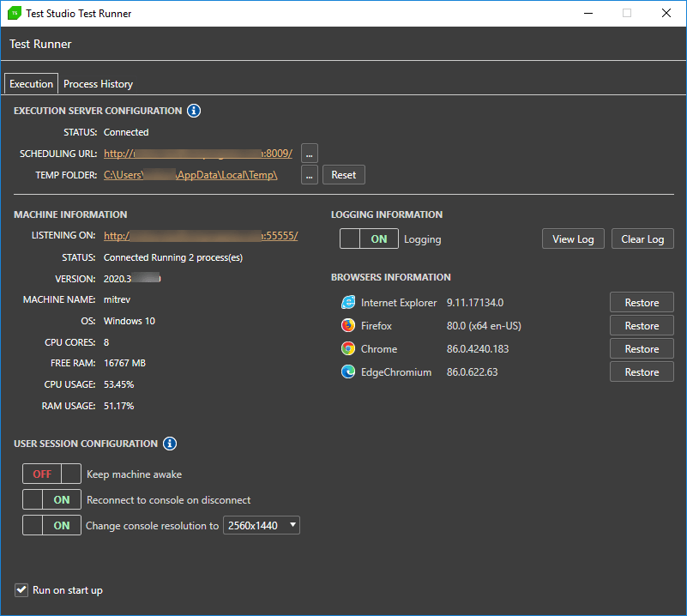Minimize the Test Runner window

[x=588, y=13]
